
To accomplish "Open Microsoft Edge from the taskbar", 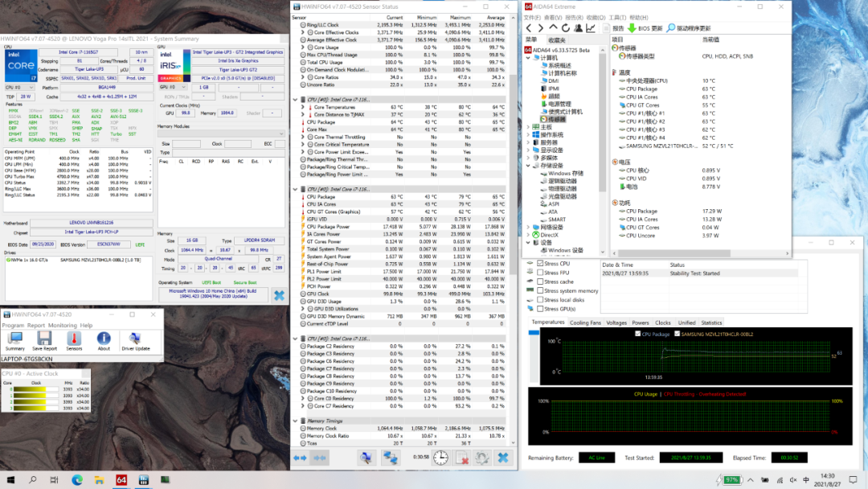I will pyautogui.click(x=77, y=480).
